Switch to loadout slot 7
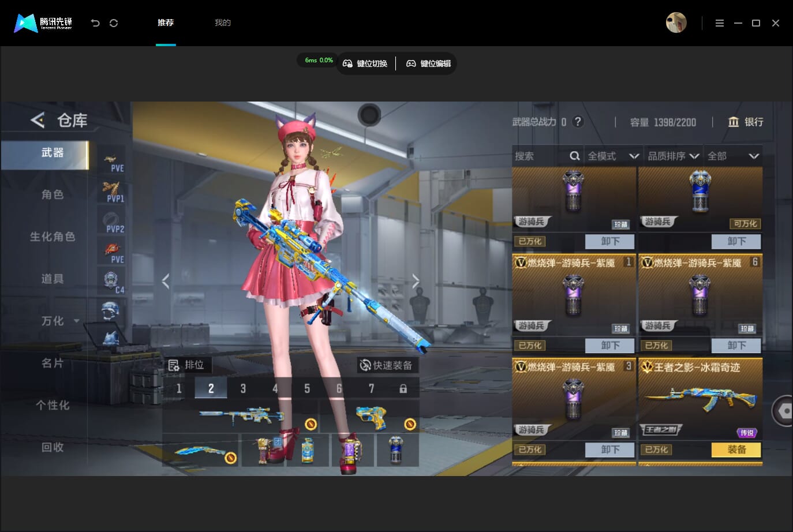793x532 pixels. tap(371, 388)
